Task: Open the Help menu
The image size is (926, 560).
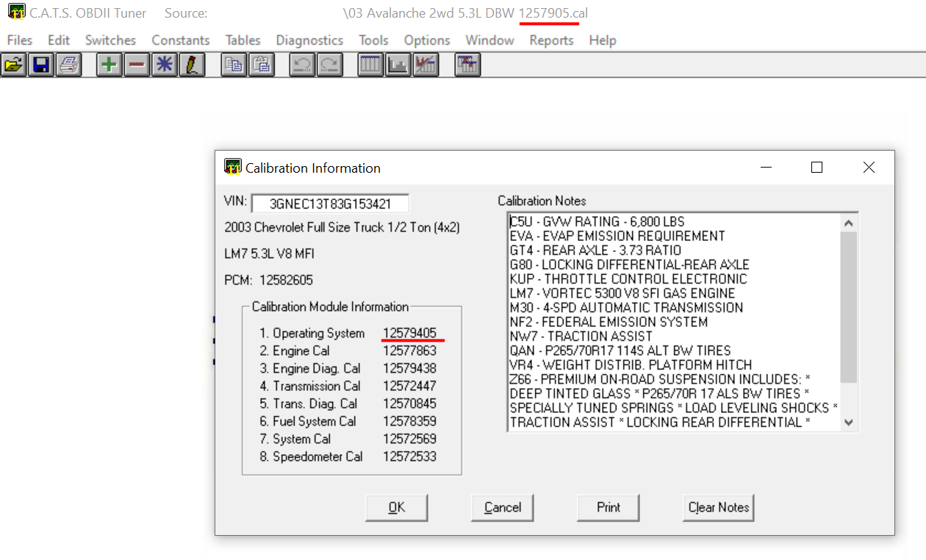Action: [x=603, y=40]
